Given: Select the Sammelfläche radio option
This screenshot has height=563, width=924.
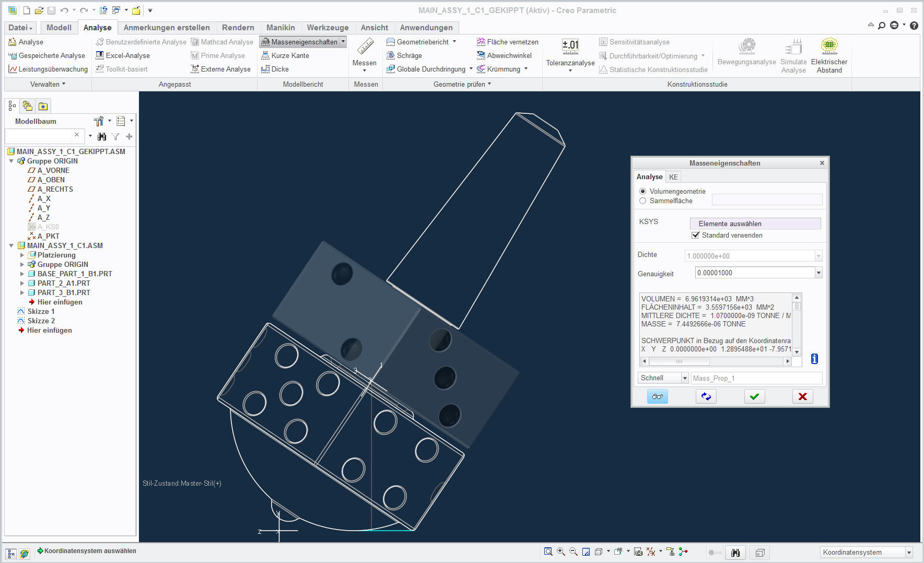Looking at the screenshot, I should pos(642,201).
